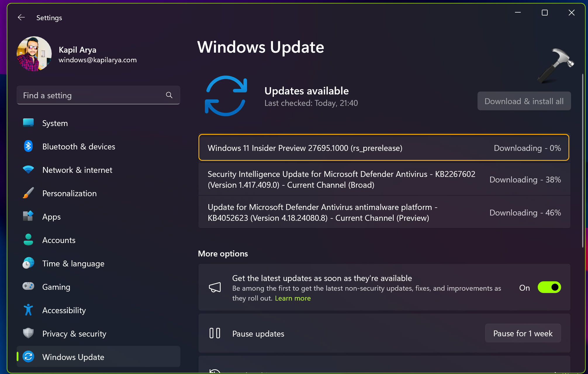Screen dimensions: 588x374
Task: Maximize the Settings window
Action: (544, 13)
